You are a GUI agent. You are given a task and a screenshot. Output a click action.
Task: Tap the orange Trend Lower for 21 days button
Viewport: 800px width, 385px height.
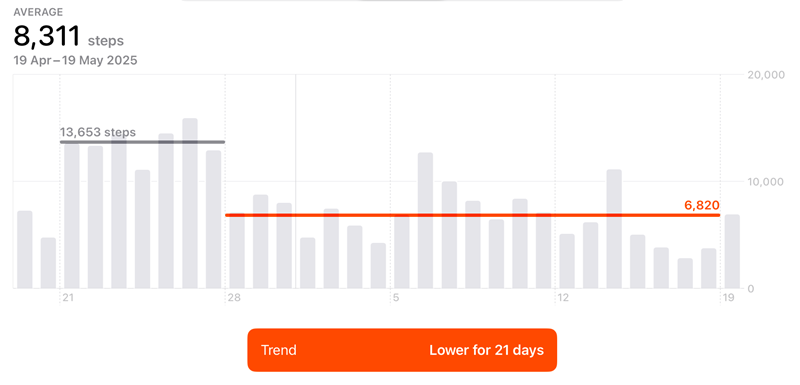click(x=402, y=350)
